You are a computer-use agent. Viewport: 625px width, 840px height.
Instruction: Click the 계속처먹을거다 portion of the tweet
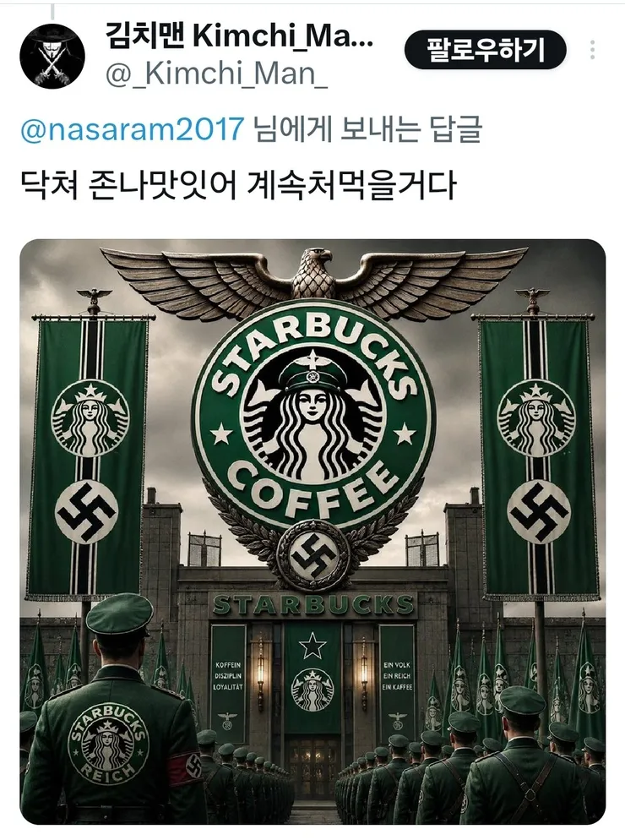(352, 185)
